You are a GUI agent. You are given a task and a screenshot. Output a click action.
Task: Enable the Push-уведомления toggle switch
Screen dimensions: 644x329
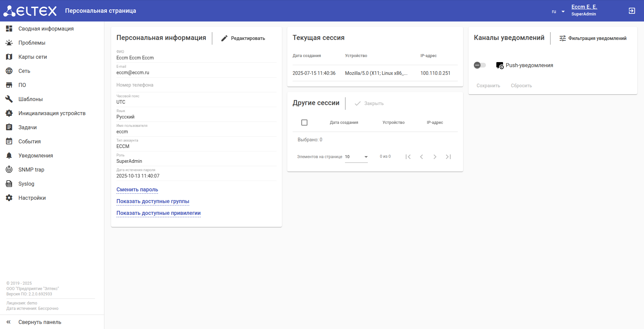(480, 65)
